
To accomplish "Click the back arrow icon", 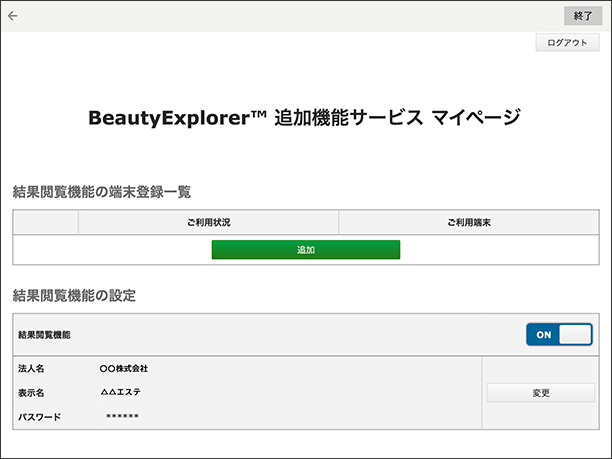I will 13,16.
